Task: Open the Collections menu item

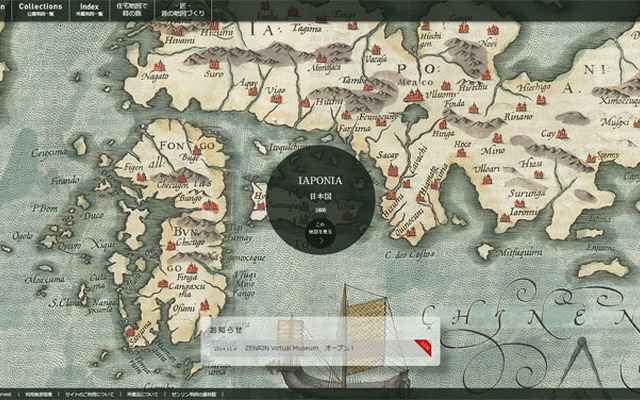Action: click(40, 10)
